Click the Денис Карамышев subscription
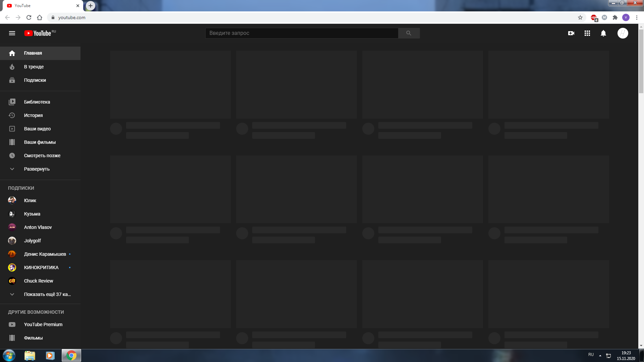Image resolution: width=644 pixels, height=362 pixels. click(45, 254)
